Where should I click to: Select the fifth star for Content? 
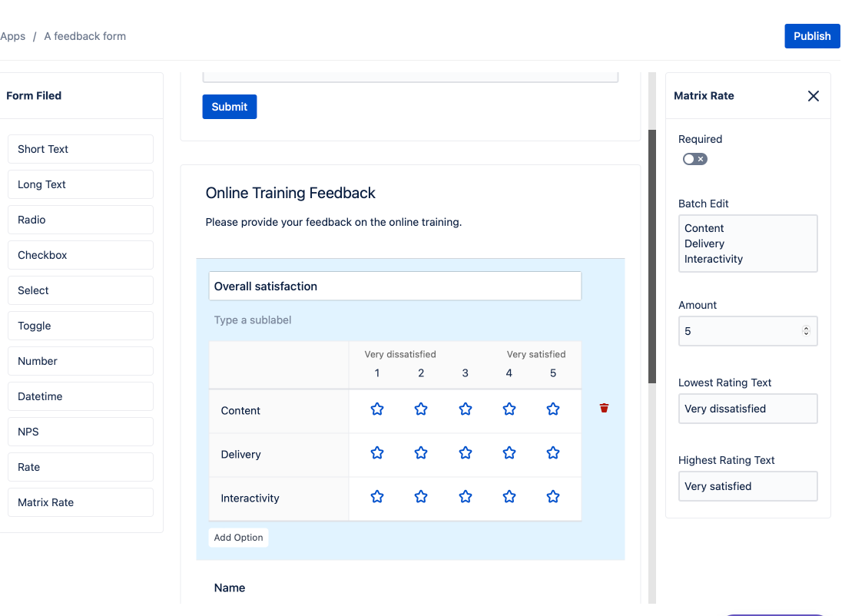(x=553, y=409)
